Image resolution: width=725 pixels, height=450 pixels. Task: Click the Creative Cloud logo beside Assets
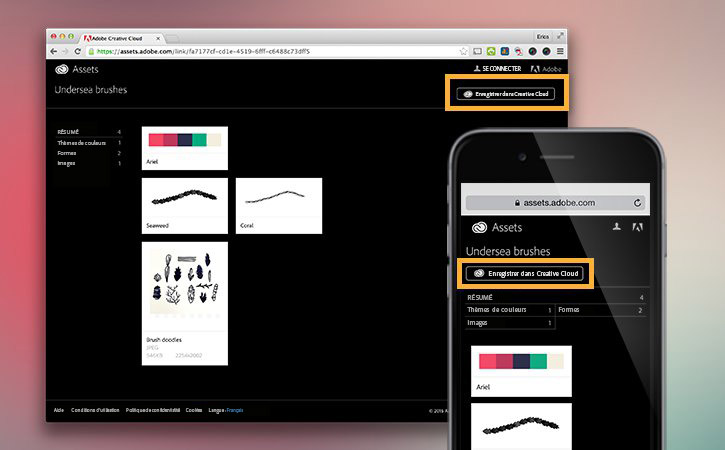[61, 69]
